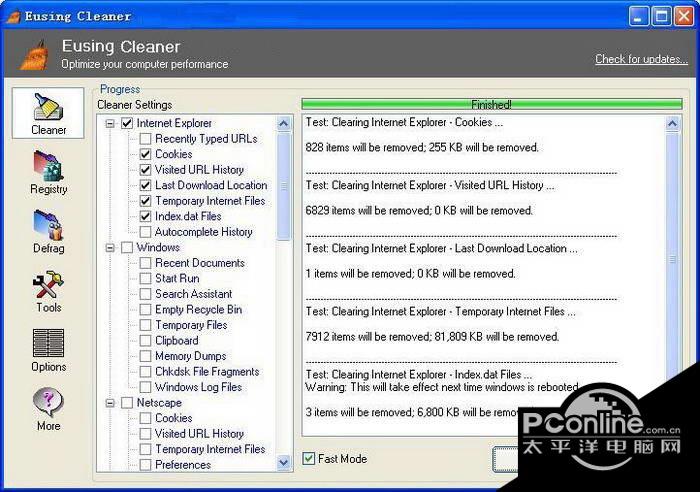
Task: Click the title bar application icon
Action: tap(13, 17)
